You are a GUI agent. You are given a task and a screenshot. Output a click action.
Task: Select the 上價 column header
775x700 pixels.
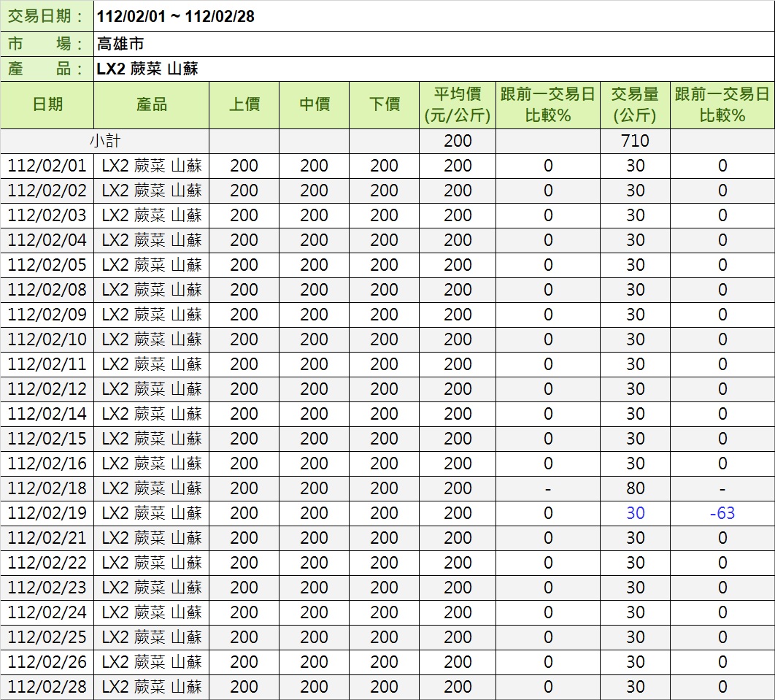(x=244, y=105)
